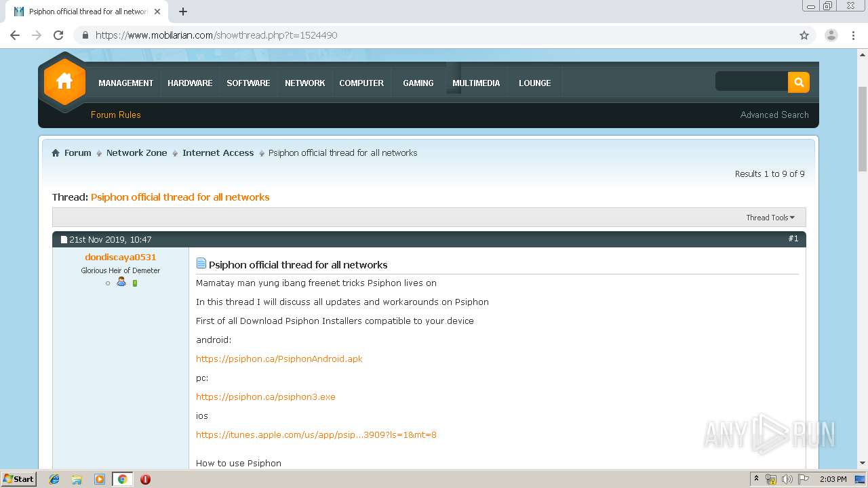The height and width of the screenshot is (488, 868).
Task: Click the network tray icon
Action: (771, 479)
